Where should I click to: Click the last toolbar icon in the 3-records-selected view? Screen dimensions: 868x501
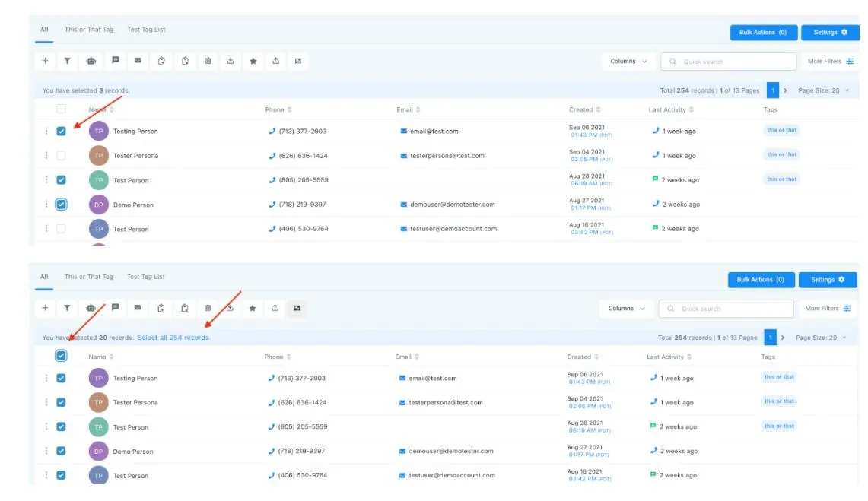[297, 61]
